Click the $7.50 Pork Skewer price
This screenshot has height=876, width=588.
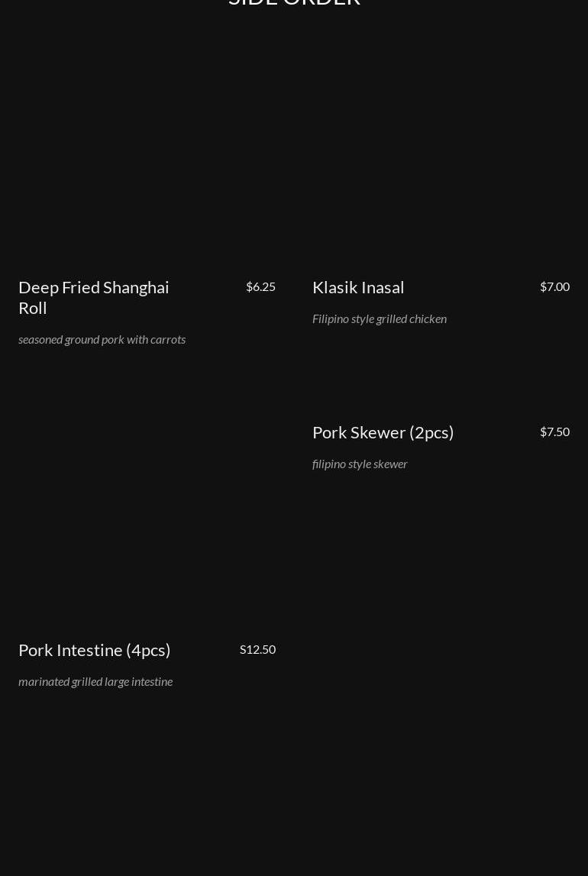pyautogui.click(x=554, y=432)
